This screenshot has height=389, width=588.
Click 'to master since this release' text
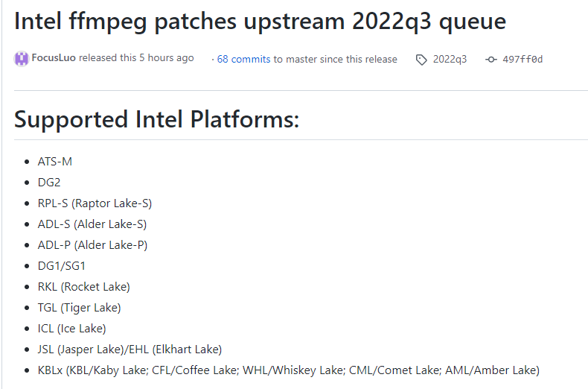pos(335,60)
